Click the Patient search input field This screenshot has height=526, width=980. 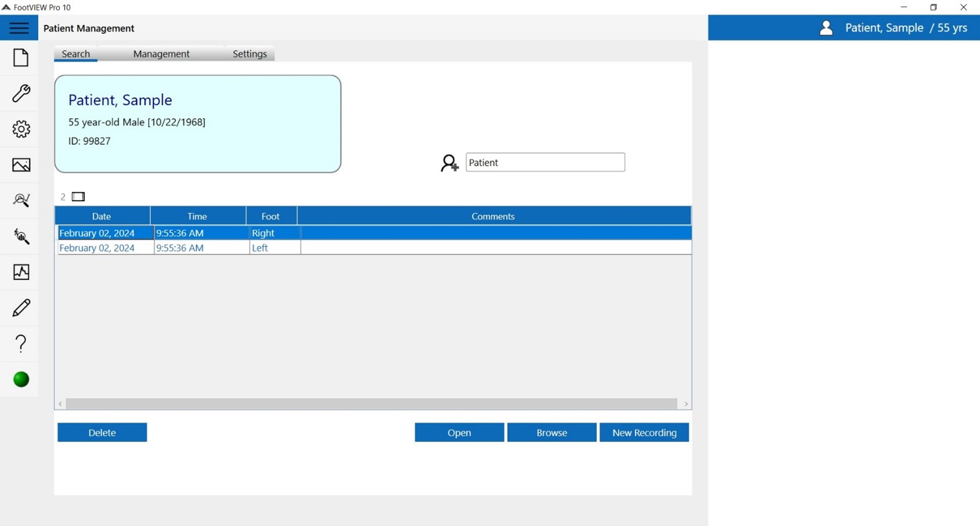coord(545,163)
